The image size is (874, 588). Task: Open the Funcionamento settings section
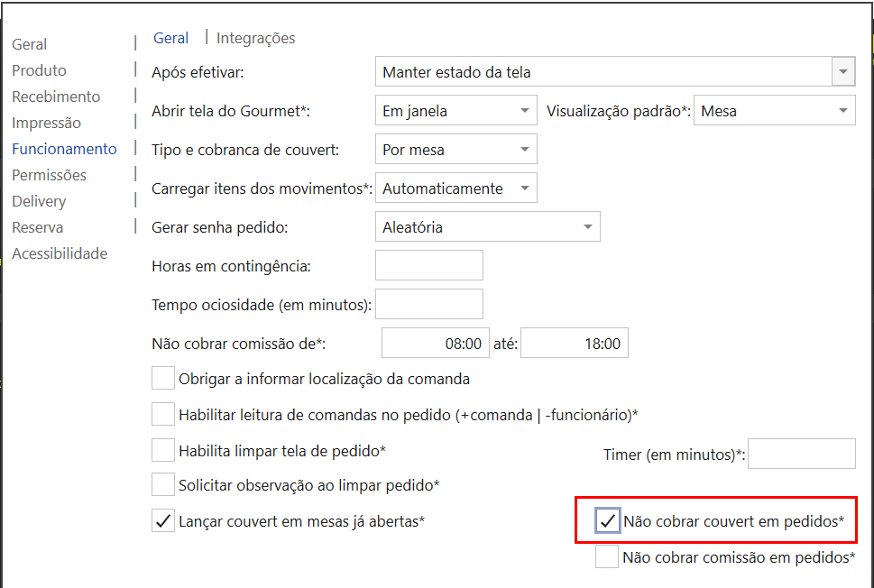point(64,149)
